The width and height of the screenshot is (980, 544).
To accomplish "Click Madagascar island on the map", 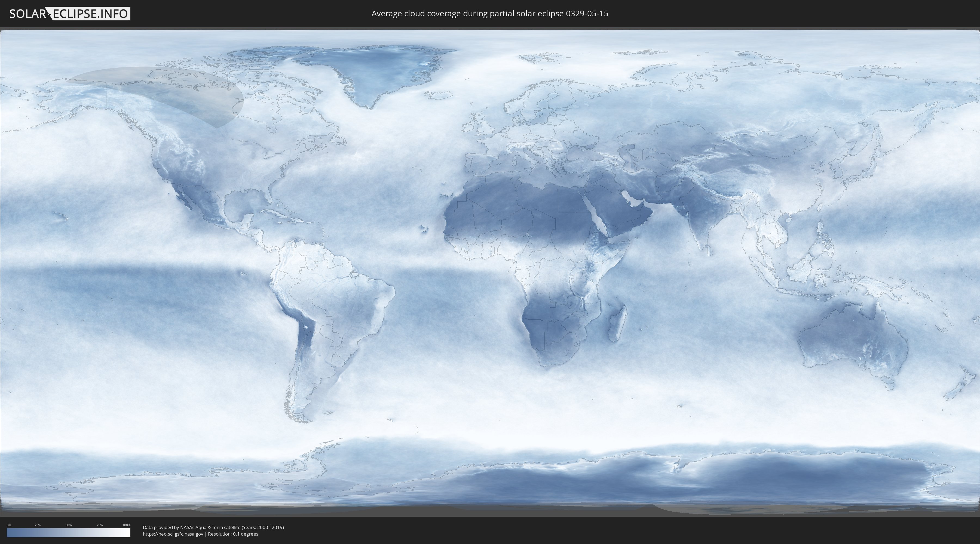I will click(x=617, y=324).
